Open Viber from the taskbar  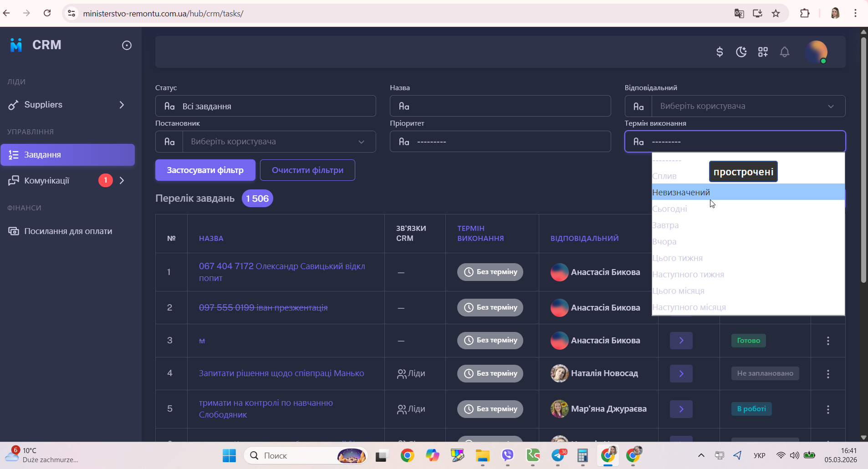(507, 455)
